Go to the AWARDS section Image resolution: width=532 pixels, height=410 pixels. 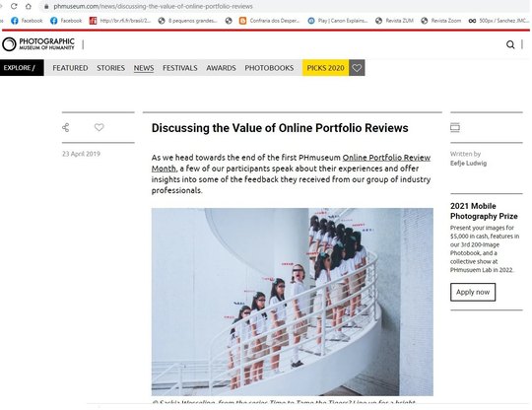pos(221,68)
